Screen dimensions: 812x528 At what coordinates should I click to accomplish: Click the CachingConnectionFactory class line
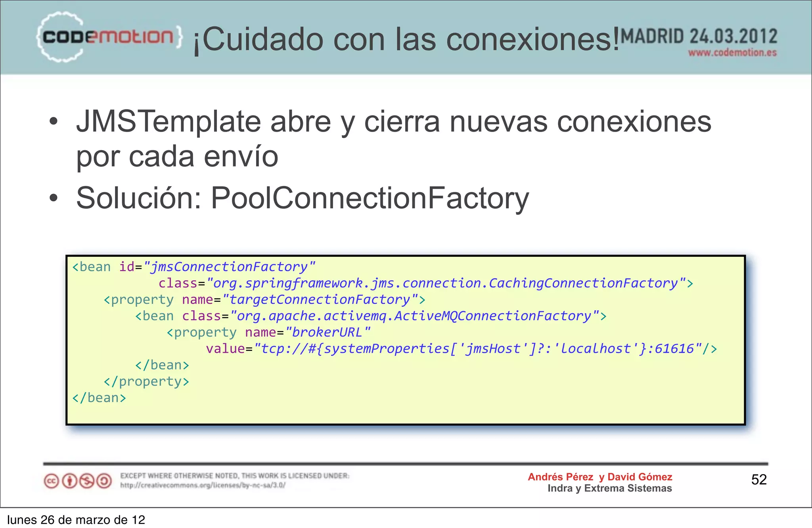coord(426,283)
